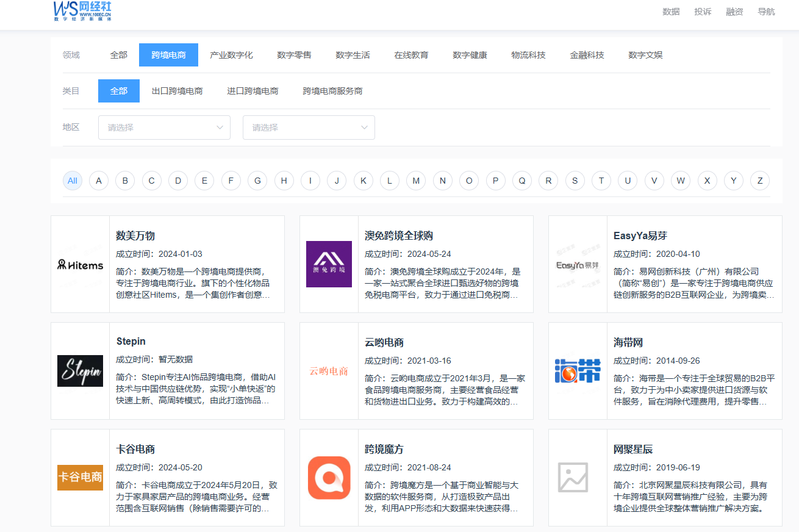Select the 数字生活 field filter
This screenshot has width=799, height=532.
point(353,55)
